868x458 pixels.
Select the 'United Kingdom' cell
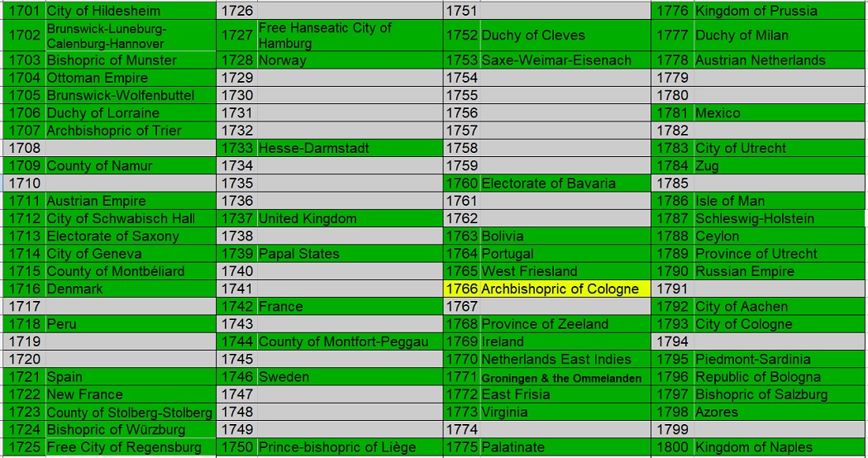tap(350, 218)
